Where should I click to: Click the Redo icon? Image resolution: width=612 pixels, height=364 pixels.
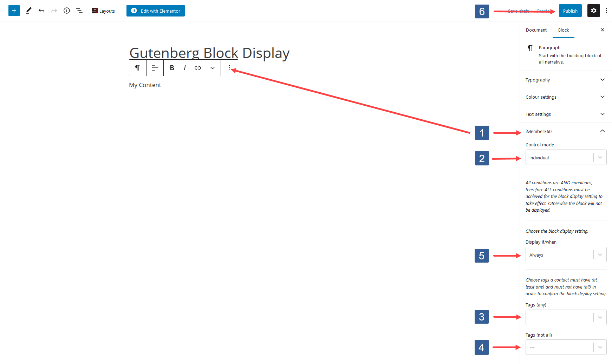click(54, 11)
